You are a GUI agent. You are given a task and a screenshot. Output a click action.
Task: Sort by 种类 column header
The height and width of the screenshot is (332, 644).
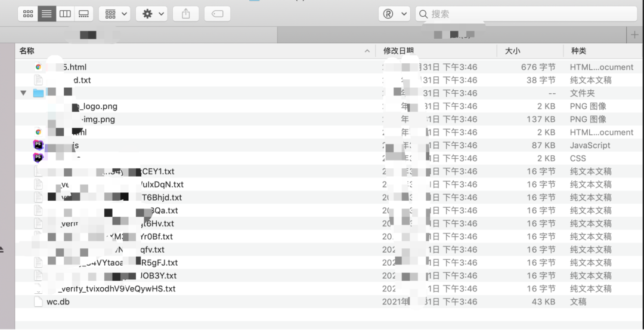[578, 51]
